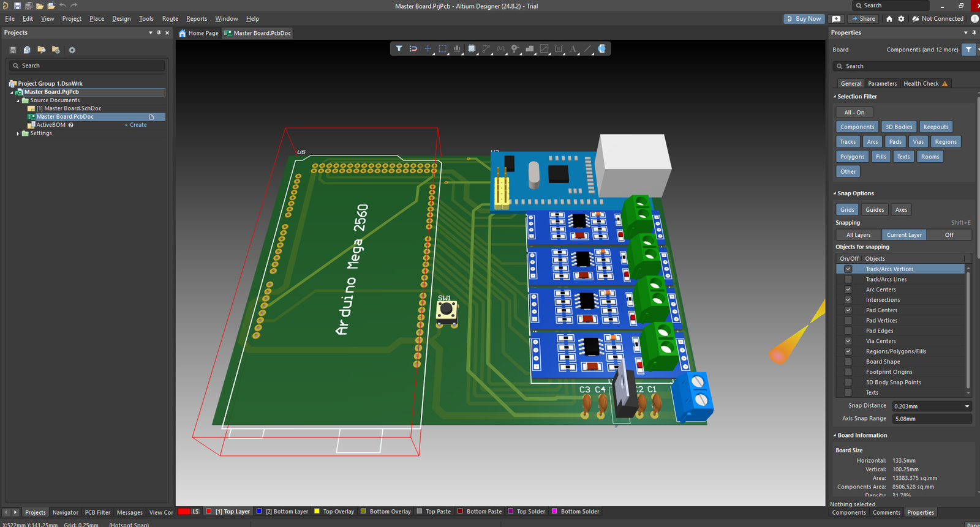
Task: Click the selection filter funnel in Active Bar
Action: click(x=399, y=48)
